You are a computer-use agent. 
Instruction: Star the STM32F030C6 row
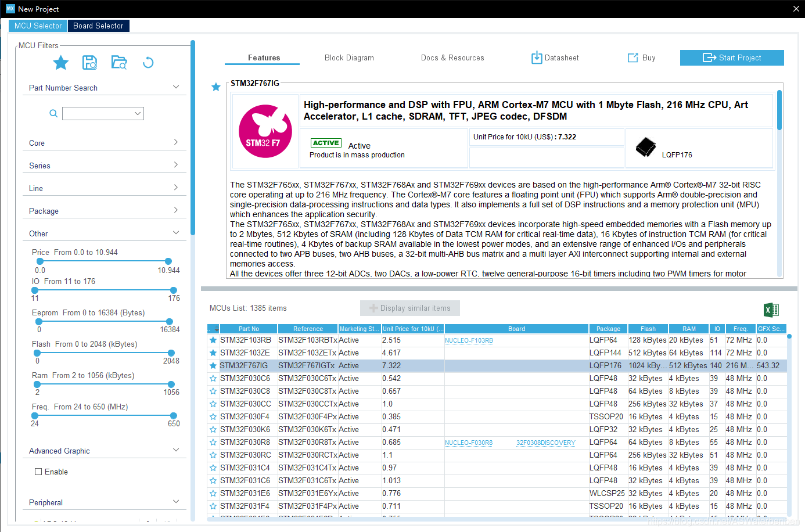coord(213,379)
